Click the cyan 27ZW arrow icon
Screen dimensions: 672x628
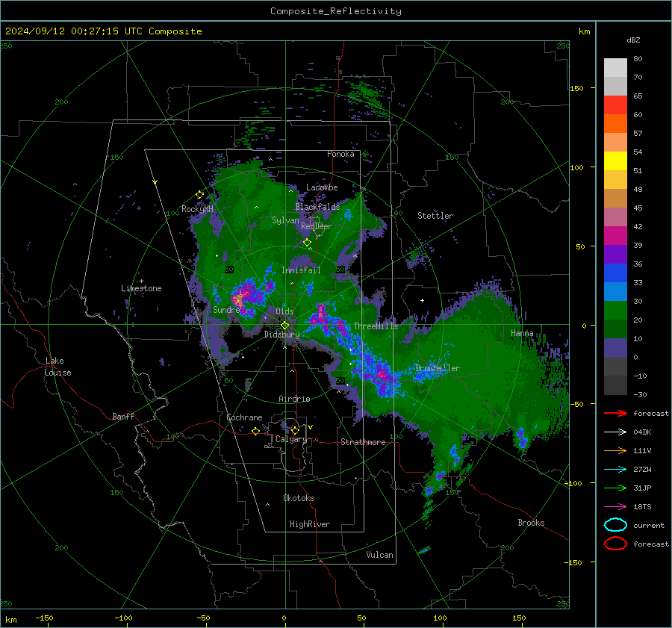(615, 470)
